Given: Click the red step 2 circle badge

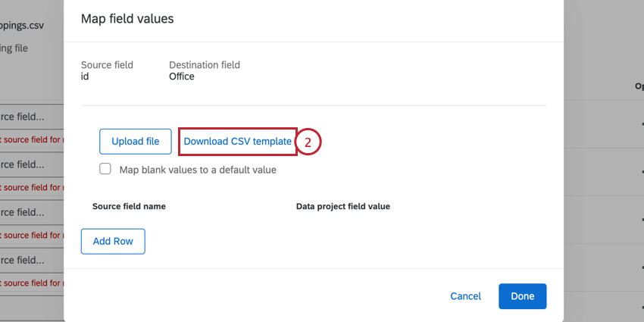Looking at the screenshot, I should 308,142.
